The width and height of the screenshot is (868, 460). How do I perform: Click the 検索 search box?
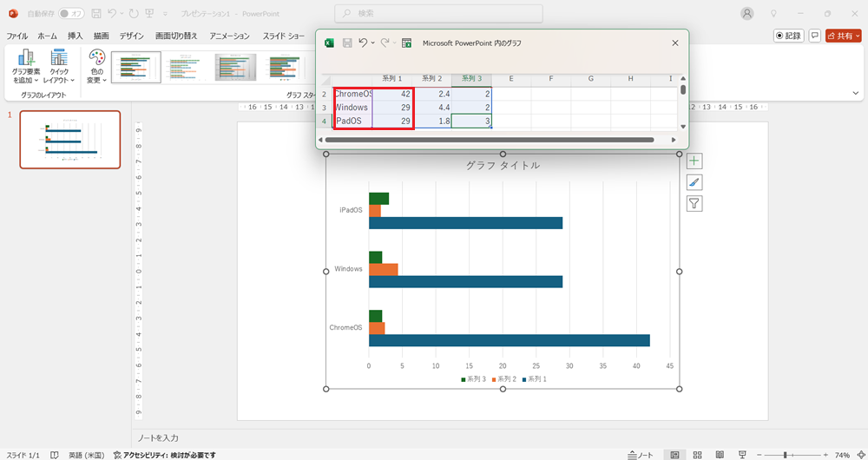click(438, 13)
